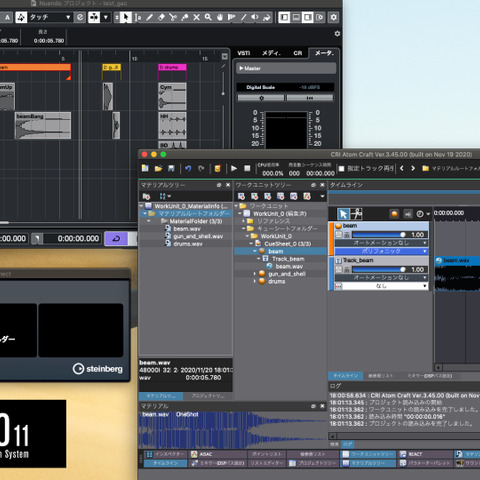Switch to メディア tab in Nuendo right zone

pos(271,53)
